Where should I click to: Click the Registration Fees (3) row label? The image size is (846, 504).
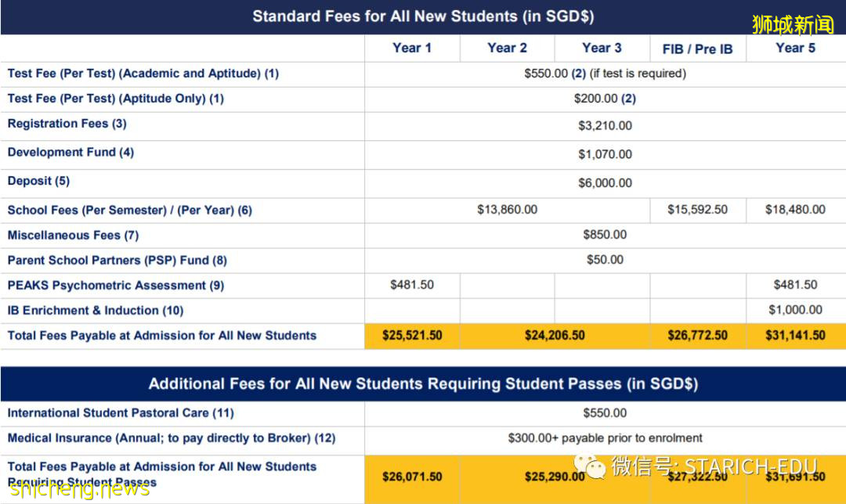click(67, 124)
